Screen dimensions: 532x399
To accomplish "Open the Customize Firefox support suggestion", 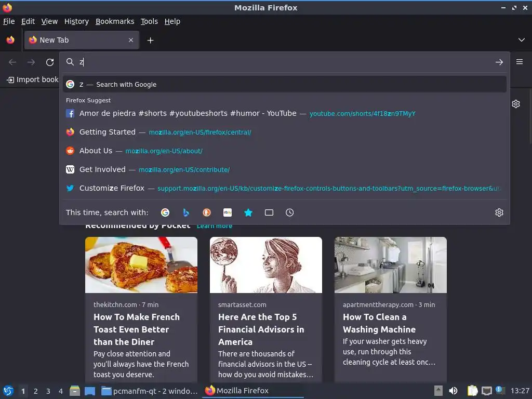I will (285, 188).
